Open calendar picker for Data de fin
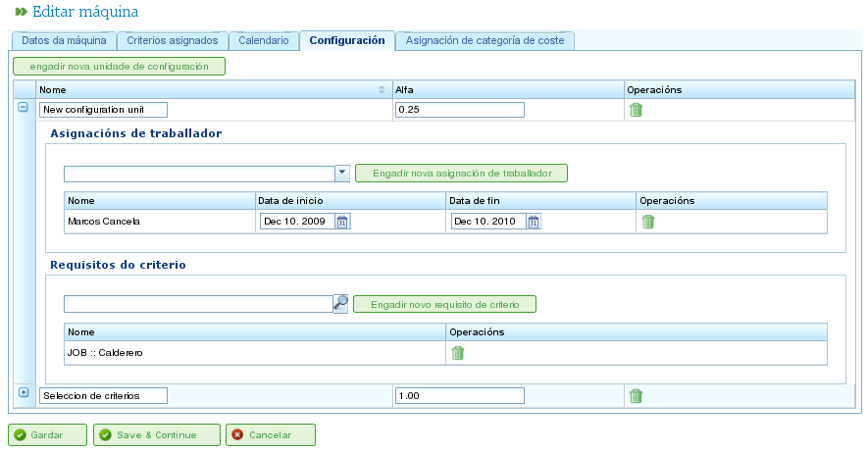Image resolution: width=868 pixels, height=454 pixels. (534, 222)
